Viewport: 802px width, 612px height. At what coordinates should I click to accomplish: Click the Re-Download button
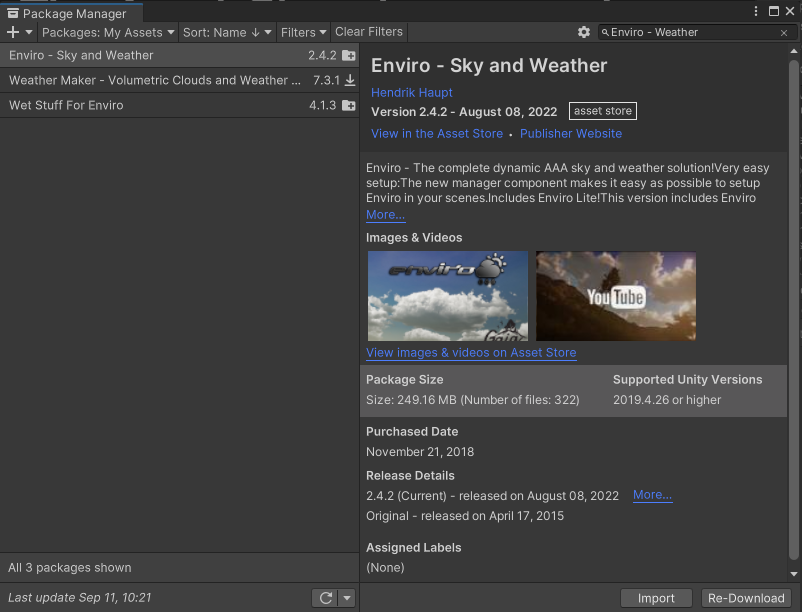point(746,598)
